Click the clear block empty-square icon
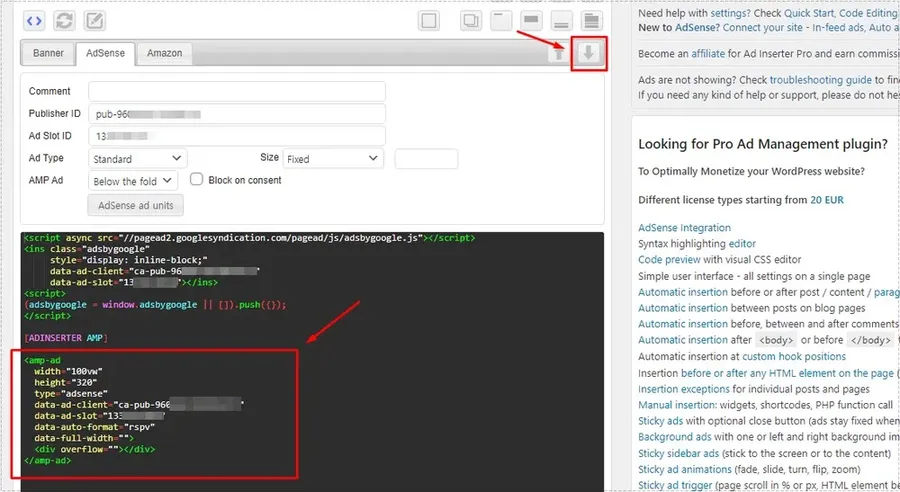The height and width of the screenshot is (492, 900). point(429,21)
